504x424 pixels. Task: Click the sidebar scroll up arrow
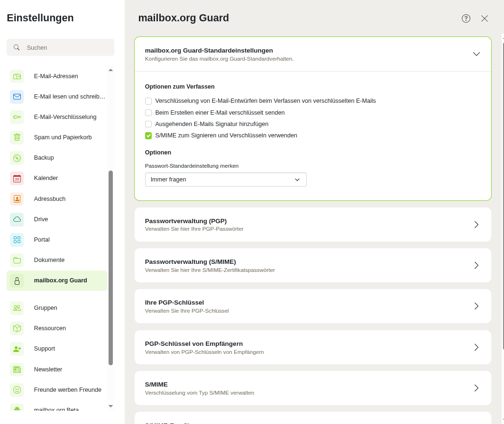click(111, 70)
